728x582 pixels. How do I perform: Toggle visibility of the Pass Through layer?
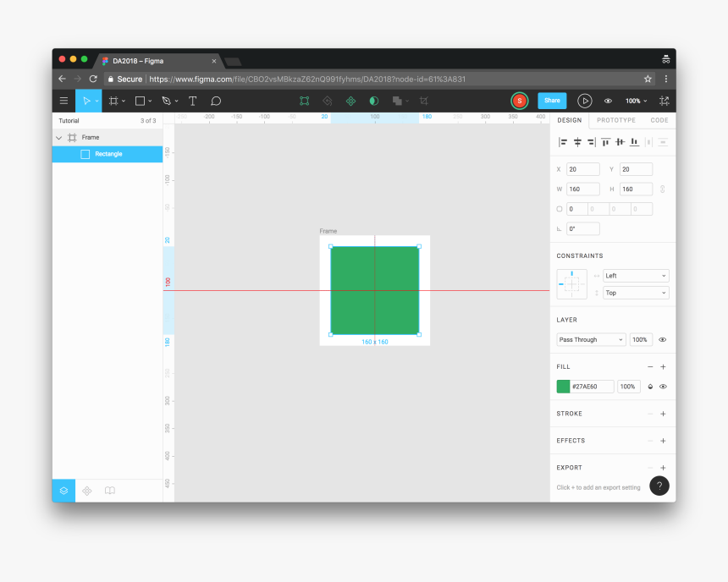click(662, 339)
